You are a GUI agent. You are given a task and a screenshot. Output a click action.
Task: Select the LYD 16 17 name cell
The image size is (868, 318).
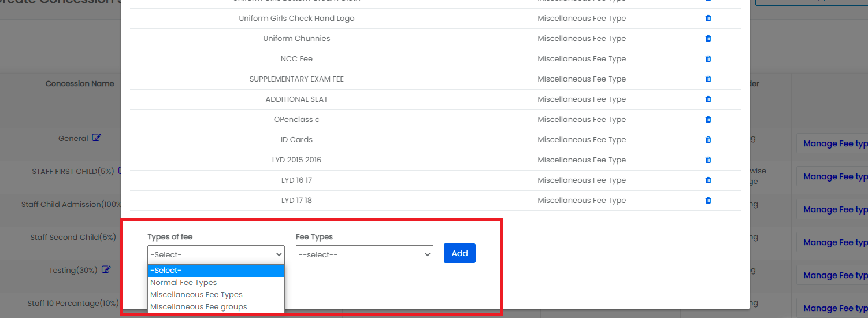coord(296,180)
